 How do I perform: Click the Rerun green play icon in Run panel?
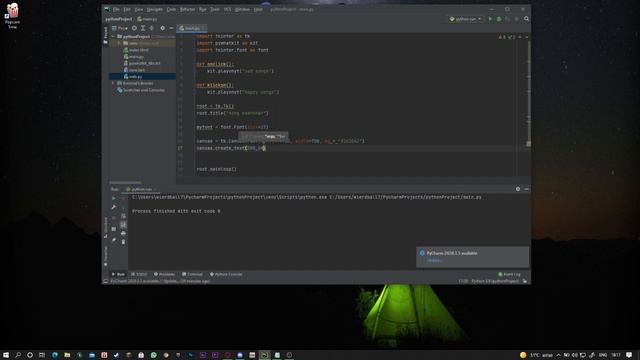(x=113, y=198)
